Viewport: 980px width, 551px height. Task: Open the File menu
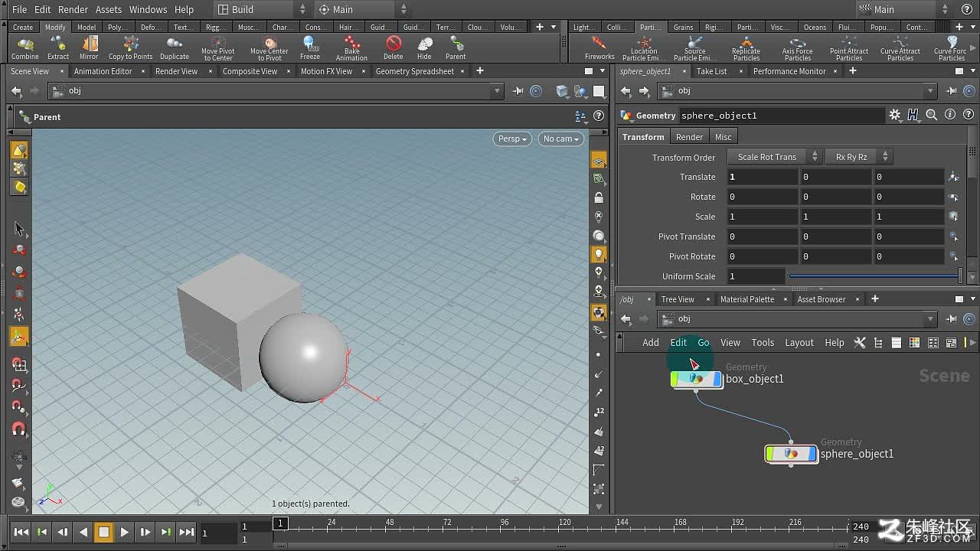click(19, 9)
